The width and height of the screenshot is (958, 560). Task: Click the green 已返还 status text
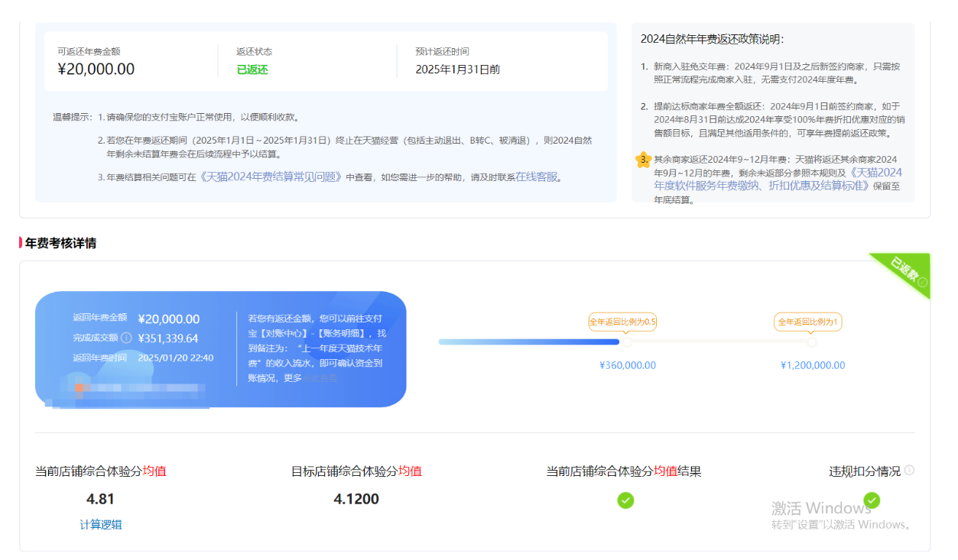(252, 70)
